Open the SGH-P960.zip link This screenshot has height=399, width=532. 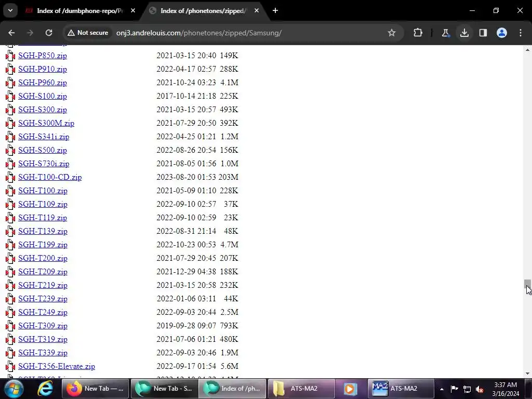coord(43,83)
